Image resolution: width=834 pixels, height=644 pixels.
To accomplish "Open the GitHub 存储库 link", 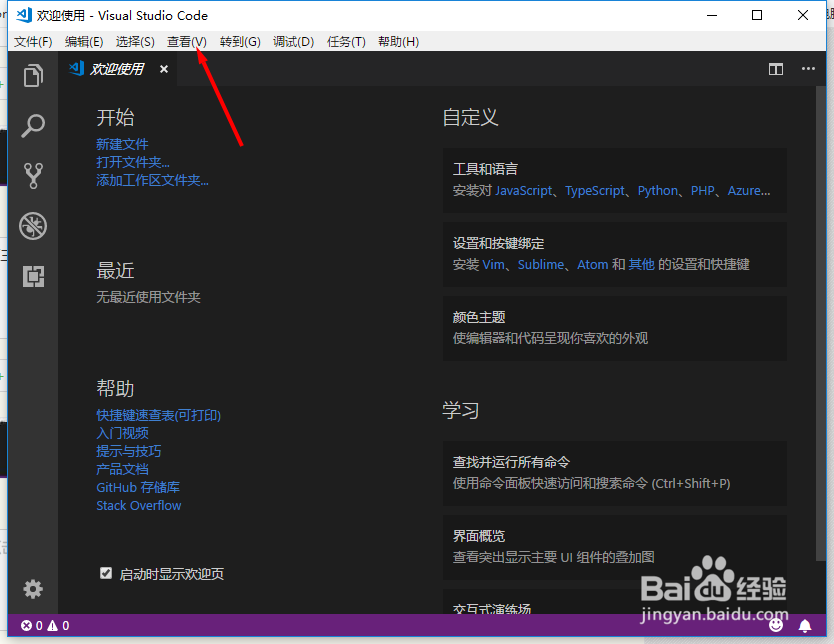I will [138, 487].
